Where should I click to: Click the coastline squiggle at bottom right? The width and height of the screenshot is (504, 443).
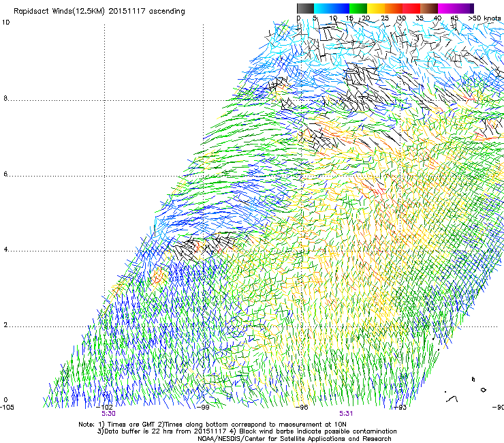pos(452,399)
